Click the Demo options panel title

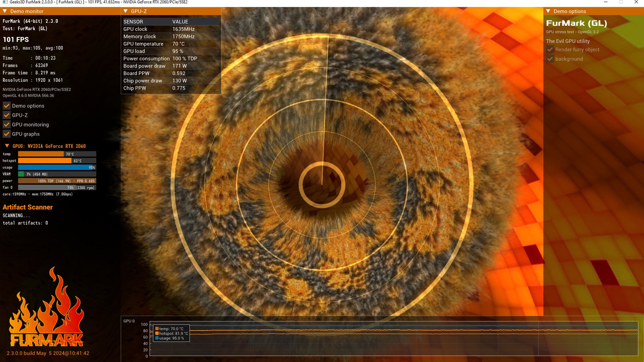tap(570, 11)
